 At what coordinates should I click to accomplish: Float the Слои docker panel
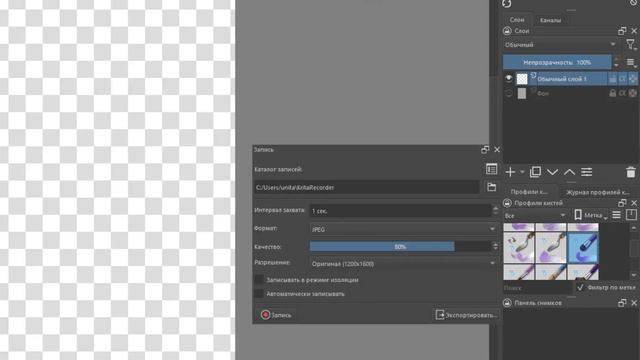point(622,31)
